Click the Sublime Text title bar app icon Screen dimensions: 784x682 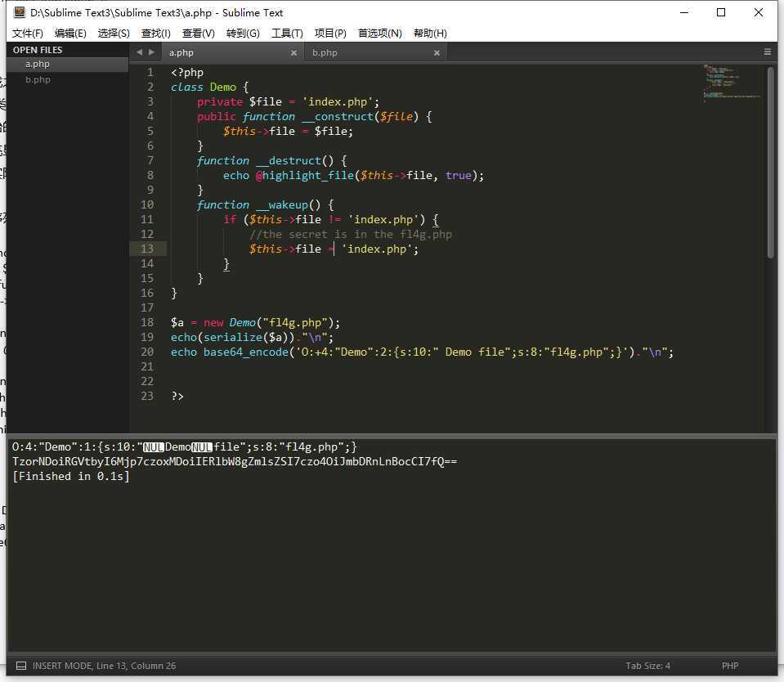click(20, 12)
